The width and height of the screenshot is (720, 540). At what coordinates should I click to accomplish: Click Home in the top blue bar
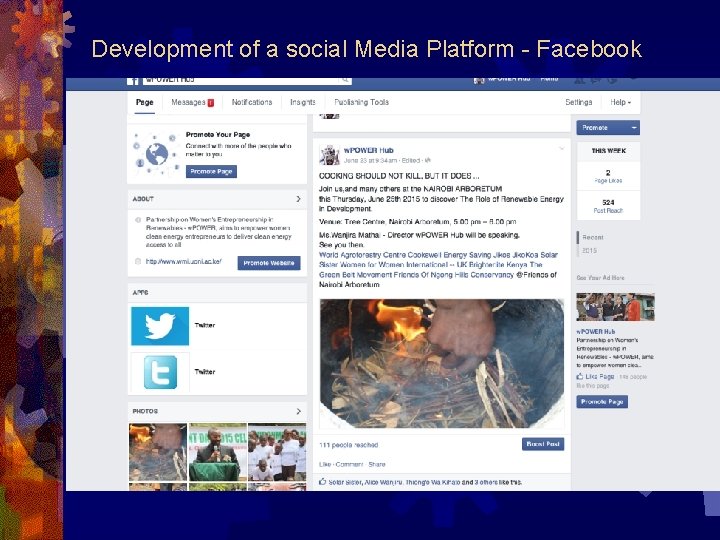(549, 79)
